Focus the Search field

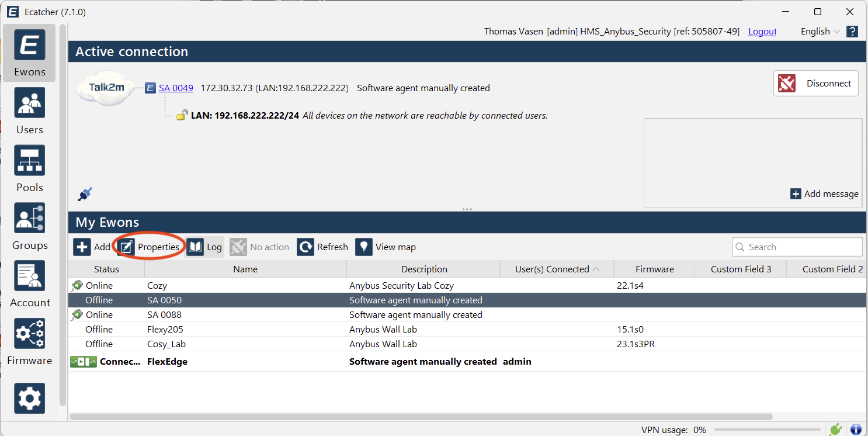[x=797, y=247]
